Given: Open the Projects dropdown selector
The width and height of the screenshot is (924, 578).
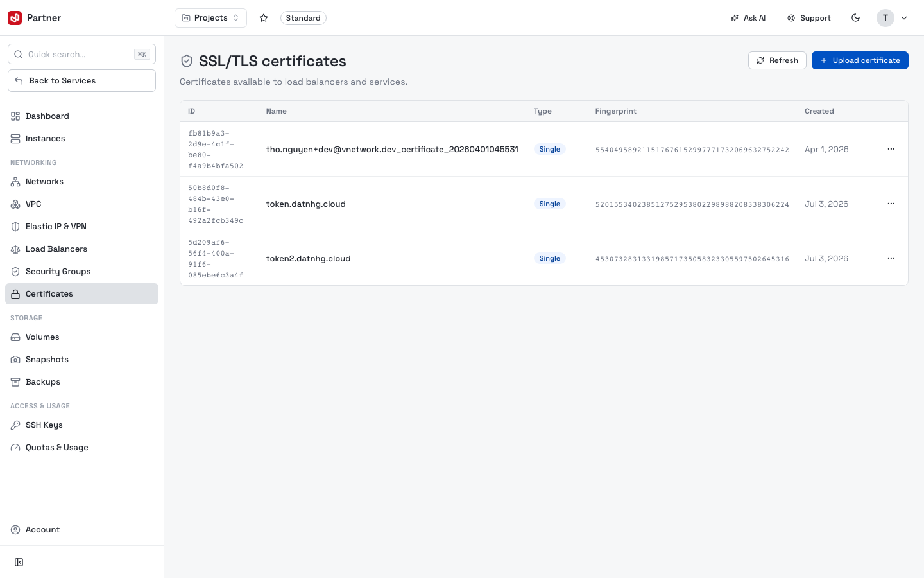Looking at the screenshot, I should click(210, 18).
